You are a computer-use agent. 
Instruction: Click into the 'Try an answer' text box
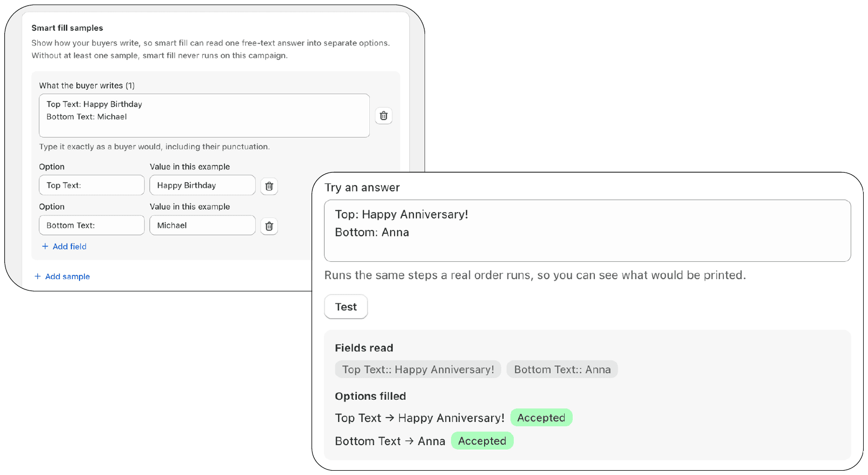(x=587, y=230)
